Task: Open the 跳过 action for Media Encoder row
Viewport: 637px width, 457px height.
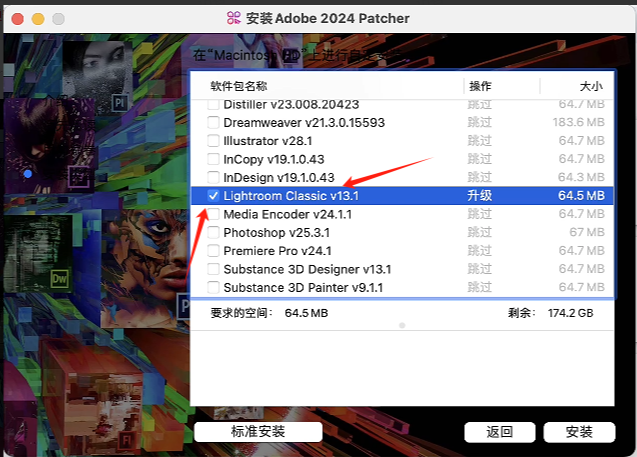Action: click(x=479, y=214)
